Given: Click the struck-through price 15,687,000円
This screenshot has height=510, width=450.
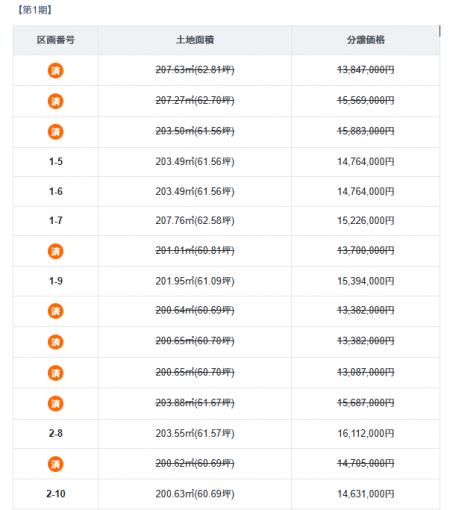Looking at the screenshot, I should [366, 403].
